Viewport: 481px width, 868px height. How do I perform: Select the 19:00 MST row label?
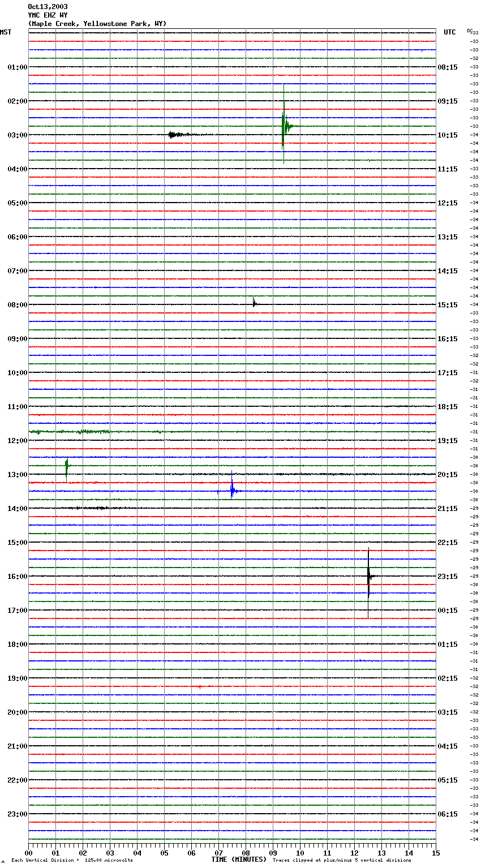pyautogui.click(x=18, y=678)
